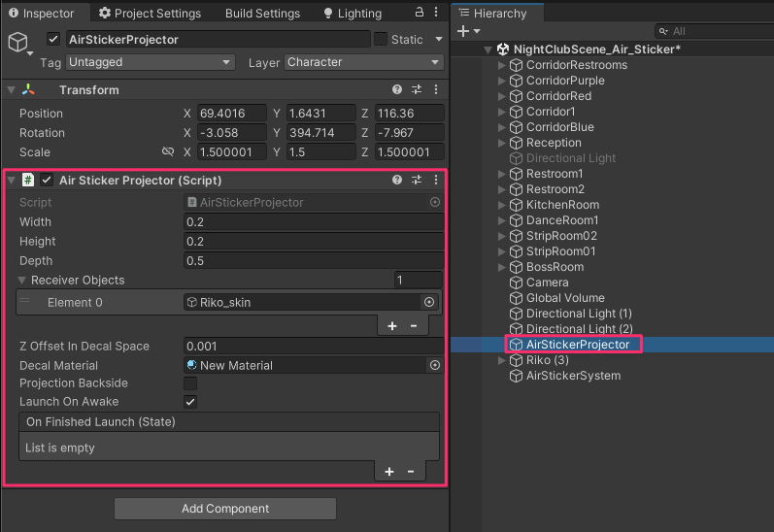Collapse the NightClubScene_Air_Sticker scene tree

pyautogui.click(x=488, y=50)
